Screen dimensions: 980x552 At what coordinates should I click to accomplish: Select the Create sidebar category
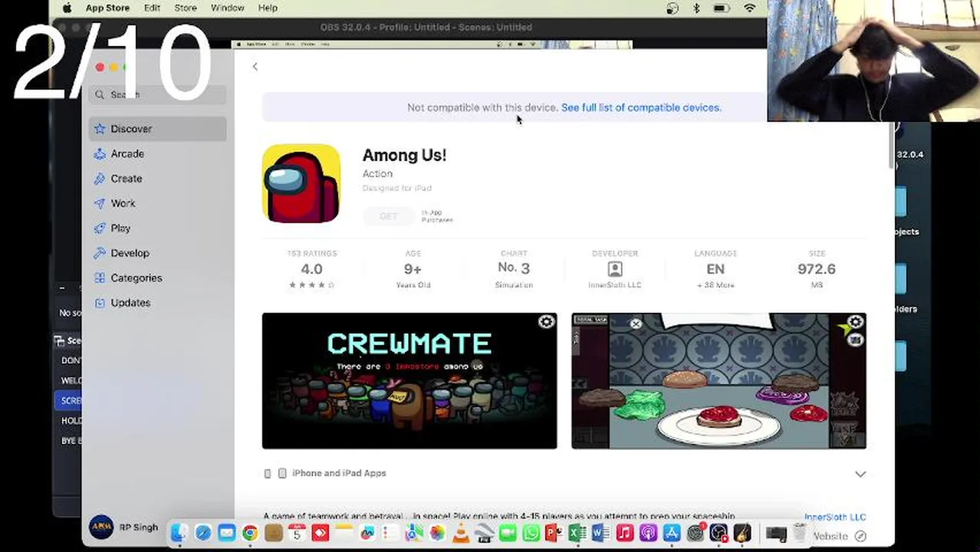157,179
